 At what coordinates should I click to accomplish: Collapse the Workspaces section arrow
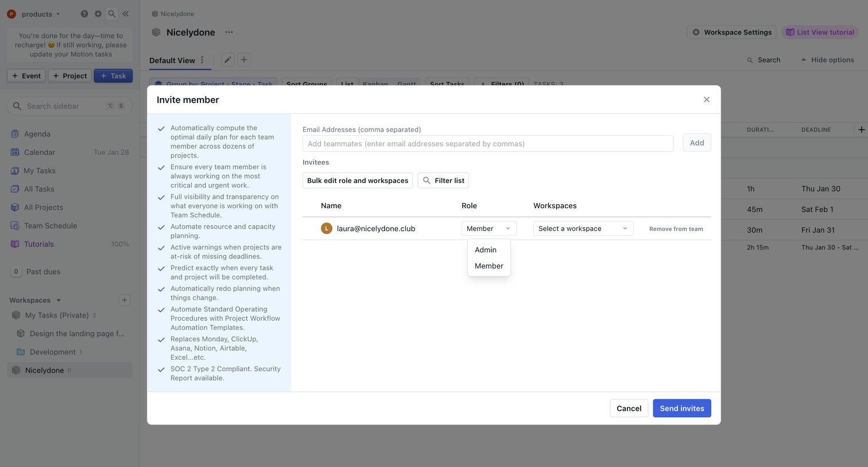click(59, 301)
